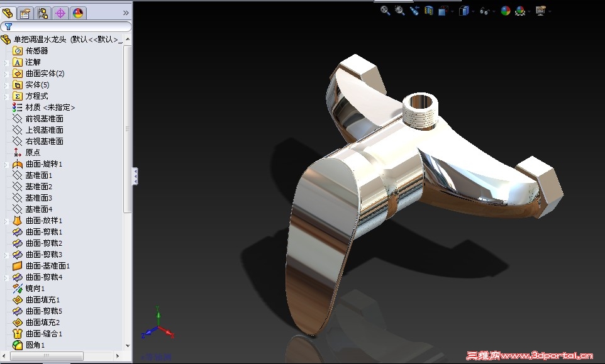This screenshot has height=364, width=605.
Task: Select 上视基准面 top plane
Action: point(45,130)
